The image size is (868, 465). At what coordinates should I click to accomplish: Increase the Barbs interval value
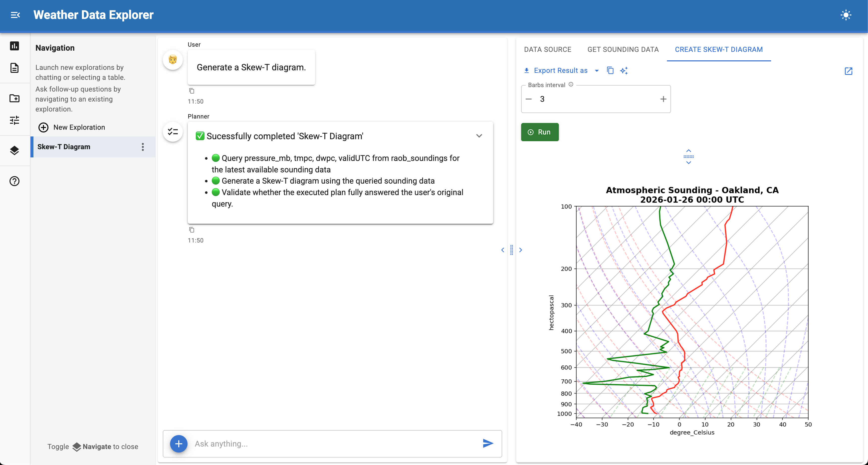coord(663,99)
